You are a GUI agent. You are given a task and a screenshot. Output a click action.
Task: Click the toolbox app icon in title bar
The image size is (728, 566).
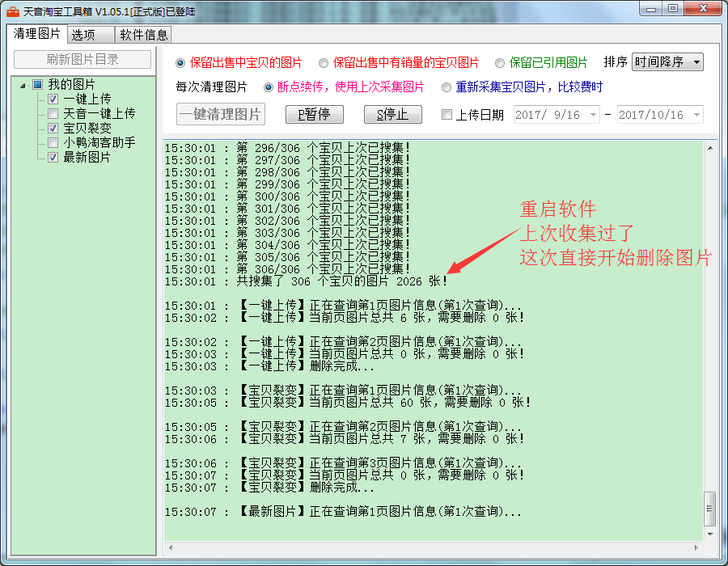click(x=12, y=11)
